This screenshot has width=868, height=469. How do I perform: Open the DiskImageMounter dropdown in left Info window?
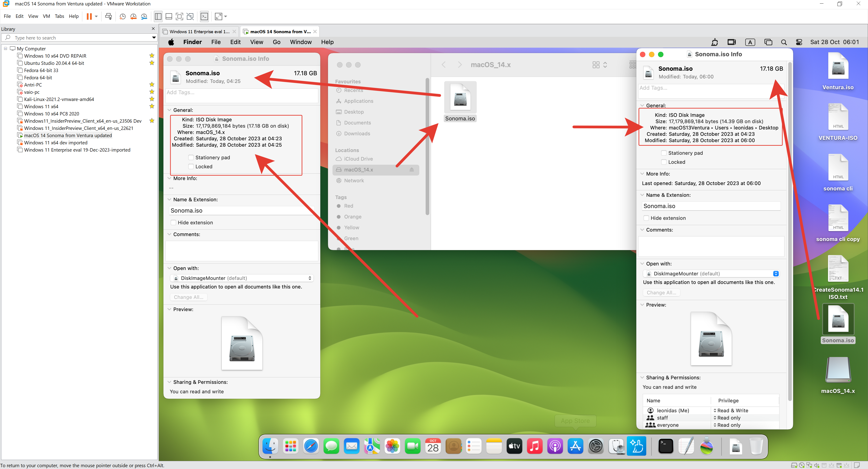coord(242,278)
